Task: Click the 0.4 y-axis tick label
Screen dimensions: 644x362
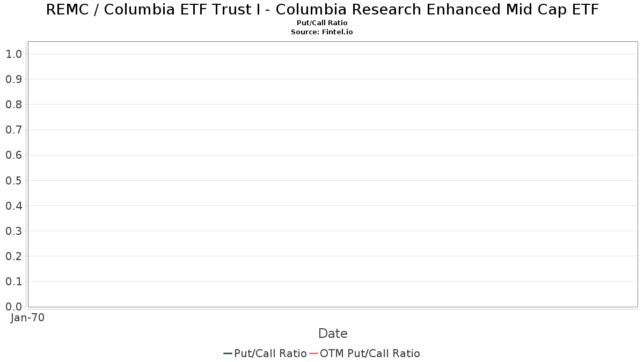Action: coord(13,206)
